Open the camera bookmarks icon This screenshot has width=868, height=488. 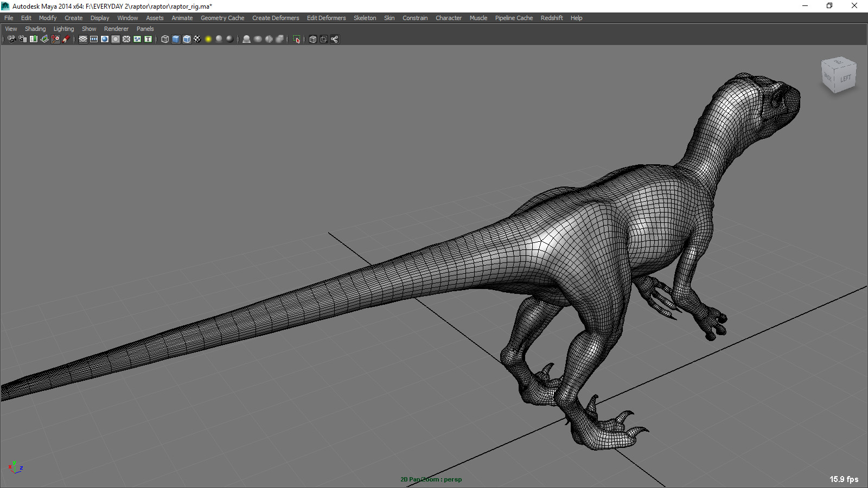point(33,39)
